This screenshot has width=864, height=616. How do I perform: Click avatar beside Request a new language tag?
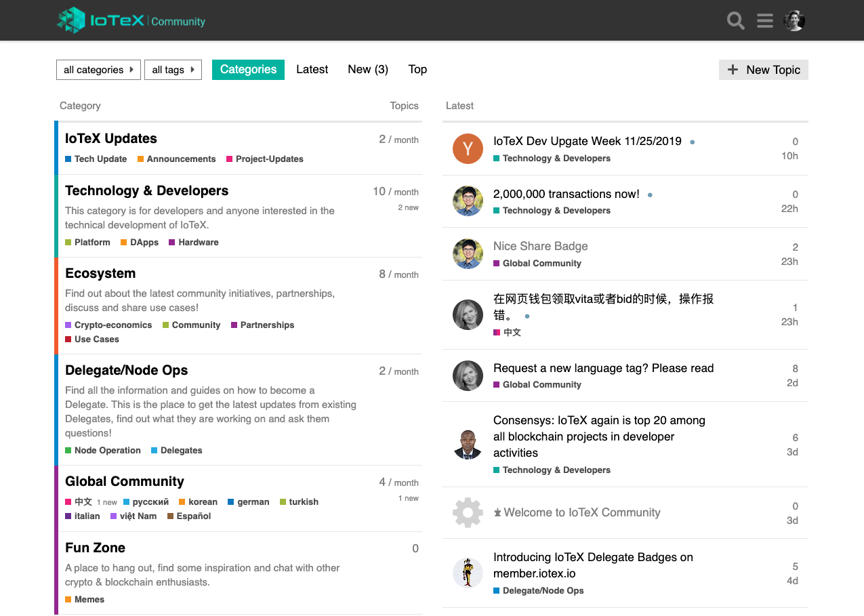coord(468,375)
